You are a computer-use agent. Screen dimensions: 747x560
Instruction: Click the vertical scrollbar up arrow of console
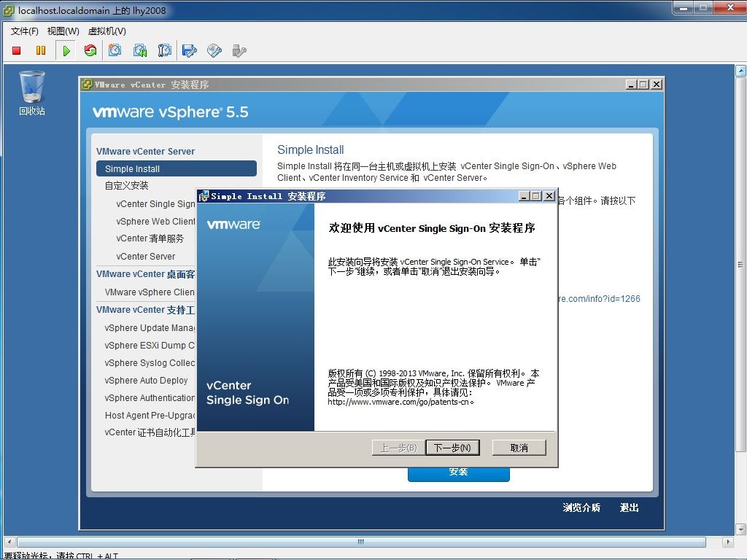pyautogui.click(x=741, y=71)
